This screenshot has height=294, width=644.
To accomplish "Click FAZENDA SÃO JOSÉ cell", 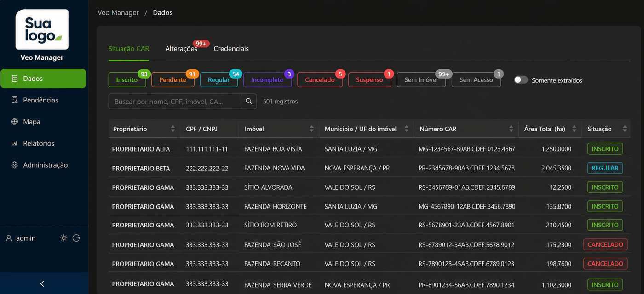I will (x=273, y=245).
